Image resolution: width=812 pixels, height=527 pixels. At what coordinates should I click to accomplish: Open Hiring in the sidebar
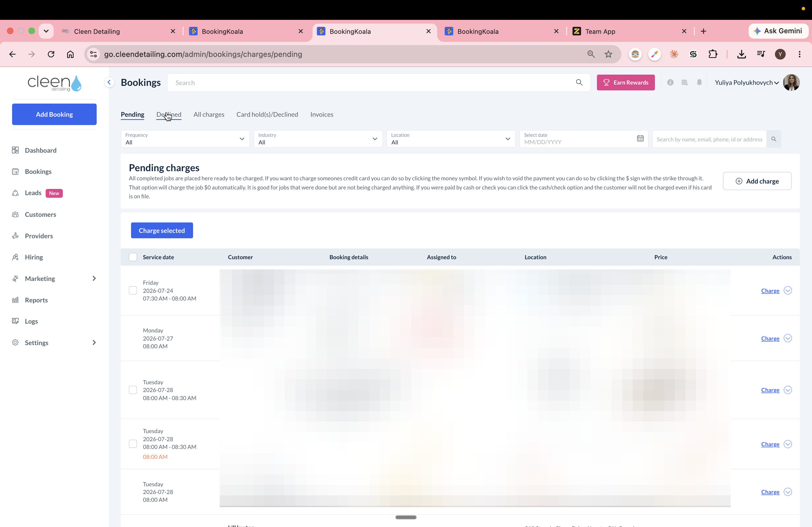click(x=34, y=257)
